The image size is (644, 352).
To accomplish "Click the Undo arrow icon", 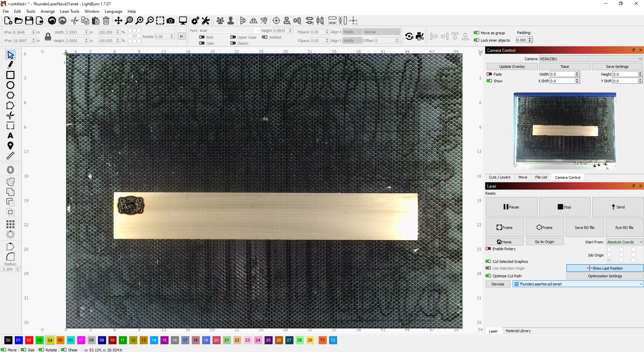I will [52, 21].
